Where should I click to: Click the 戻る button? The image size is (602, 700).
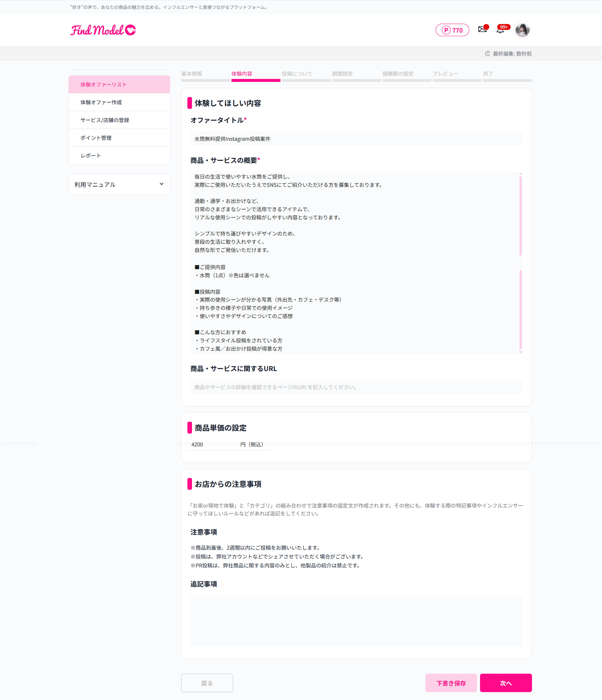pyautogui.click(x=207, y=683)
